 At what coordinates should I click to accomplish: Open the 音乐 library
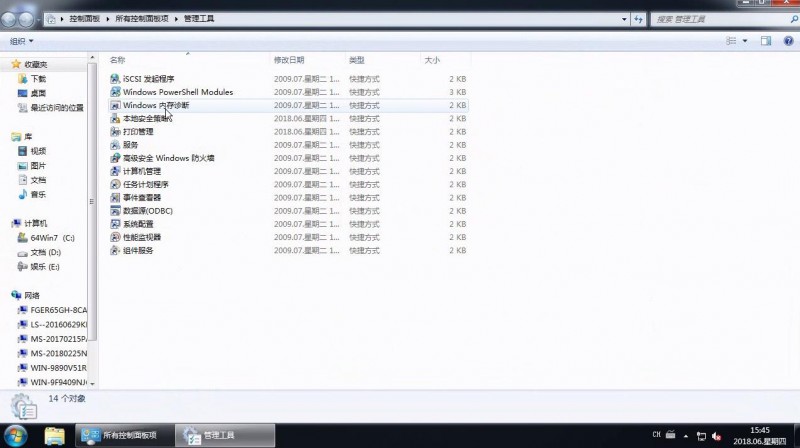32,194
